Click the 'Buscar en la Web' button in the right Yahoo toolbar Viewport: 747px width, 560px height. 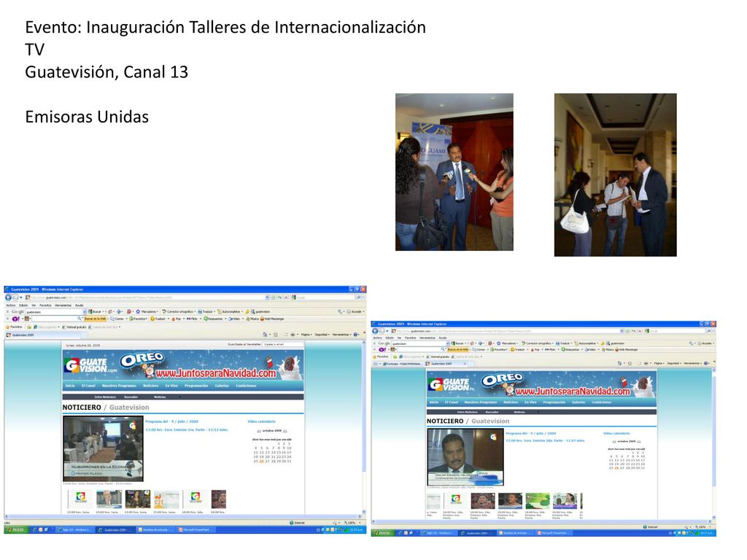point(458,349)
